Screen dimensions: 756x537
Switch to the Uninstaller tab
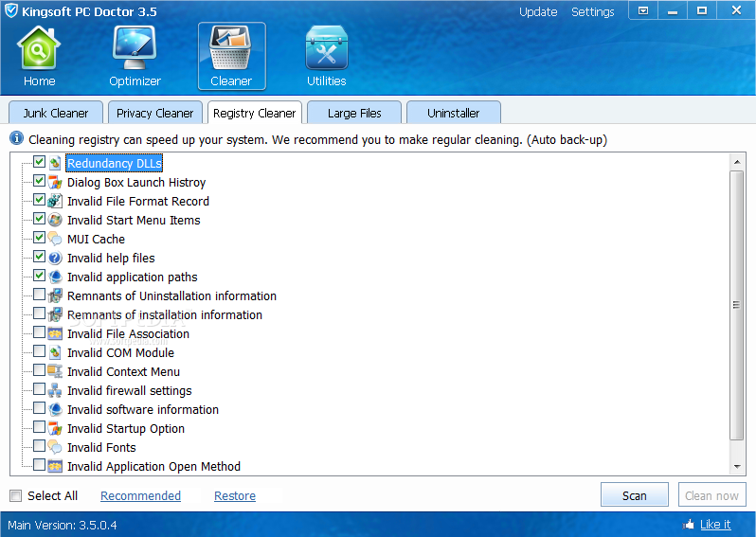point(453,113)
